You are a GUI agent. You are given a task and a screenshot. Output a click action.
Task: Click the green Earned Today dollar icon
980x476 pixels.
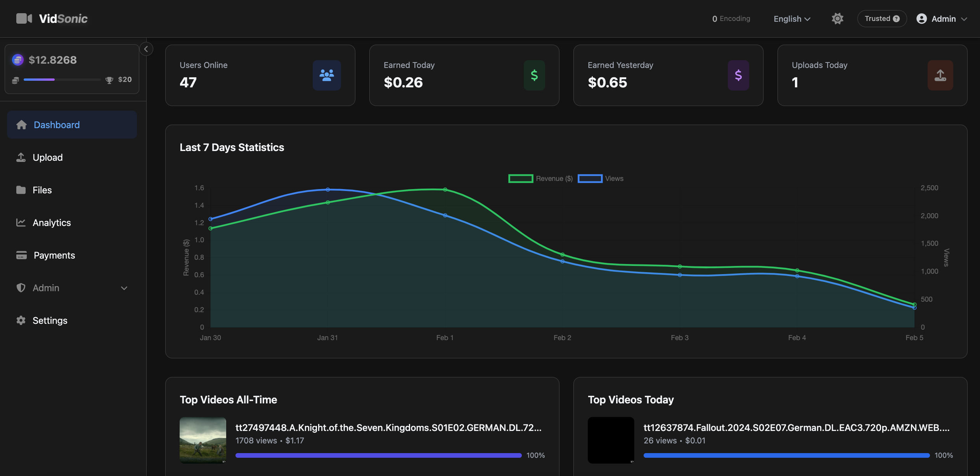534,75
